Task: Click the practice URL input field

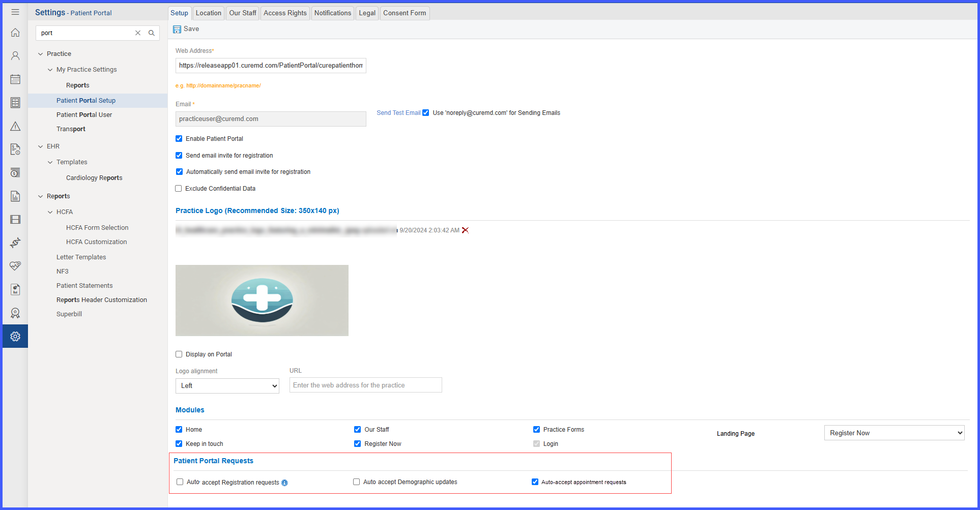Action: point(366,385)
